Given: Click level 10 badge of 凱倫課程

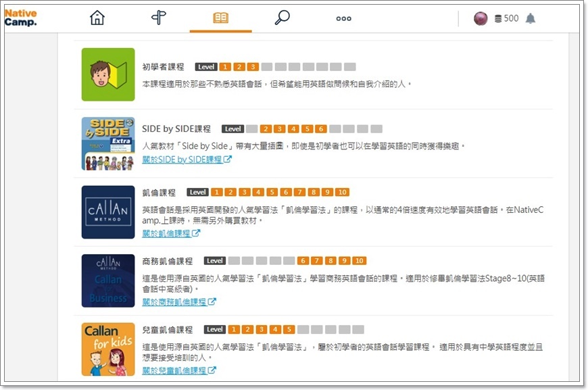Looking at the screenshot, I should [342, 193].
